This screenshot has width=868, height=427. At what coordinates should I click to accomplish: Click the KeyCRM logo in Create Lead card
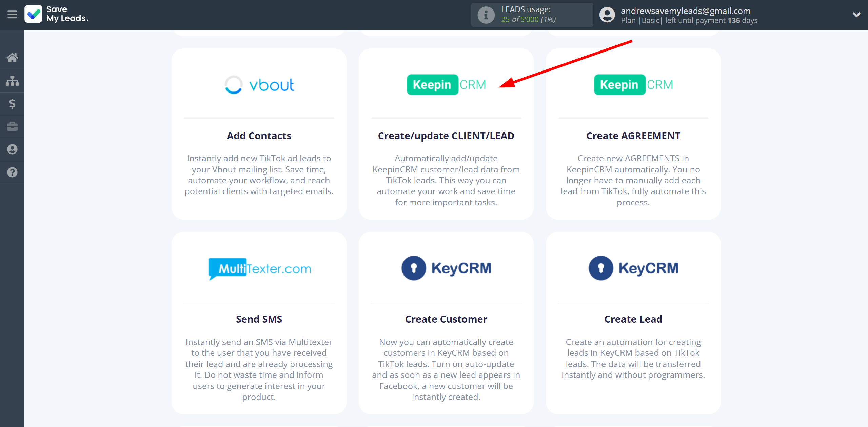(x=633, y=268)
